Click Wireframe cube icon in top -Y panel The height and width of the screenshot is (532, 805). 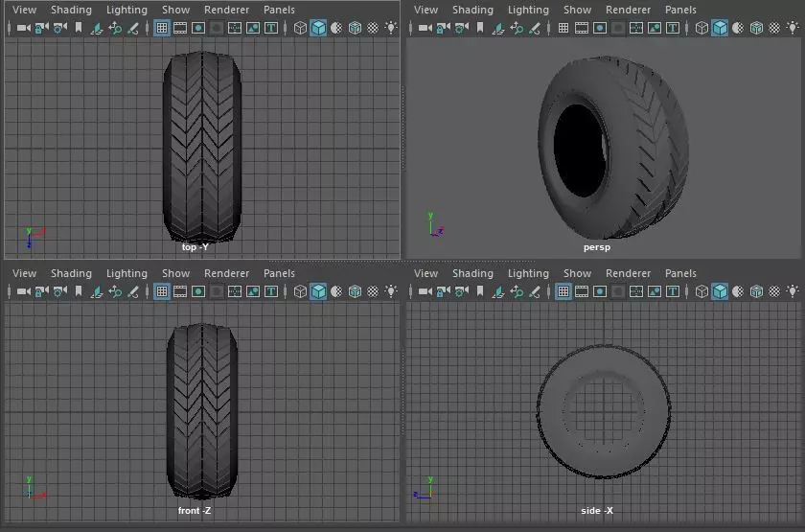pos(300,28)
